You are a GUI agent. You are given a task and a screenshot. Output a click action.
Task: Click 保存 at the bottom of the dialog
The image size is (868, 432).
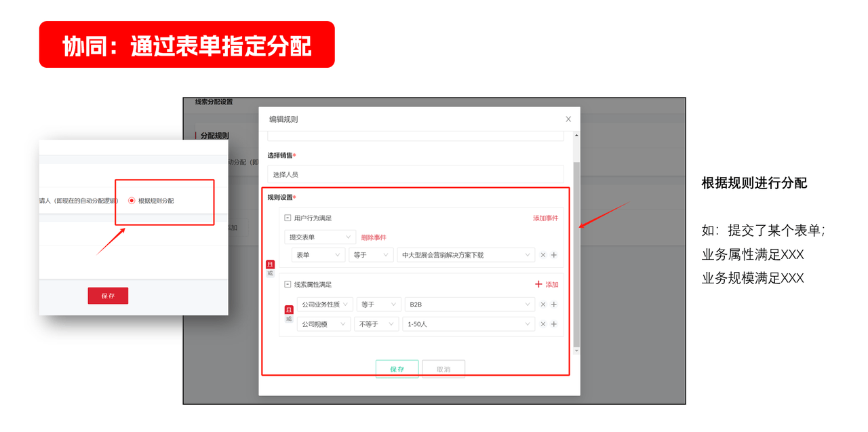tap(397, 368)
